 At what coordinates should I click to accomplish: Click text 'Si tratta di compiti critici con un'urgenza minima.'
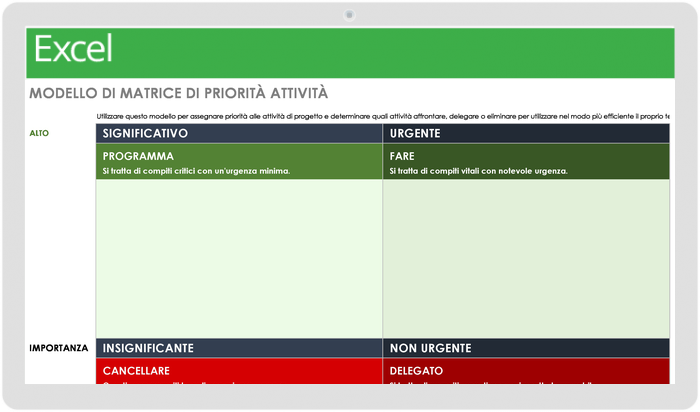(x=196, y=171)
